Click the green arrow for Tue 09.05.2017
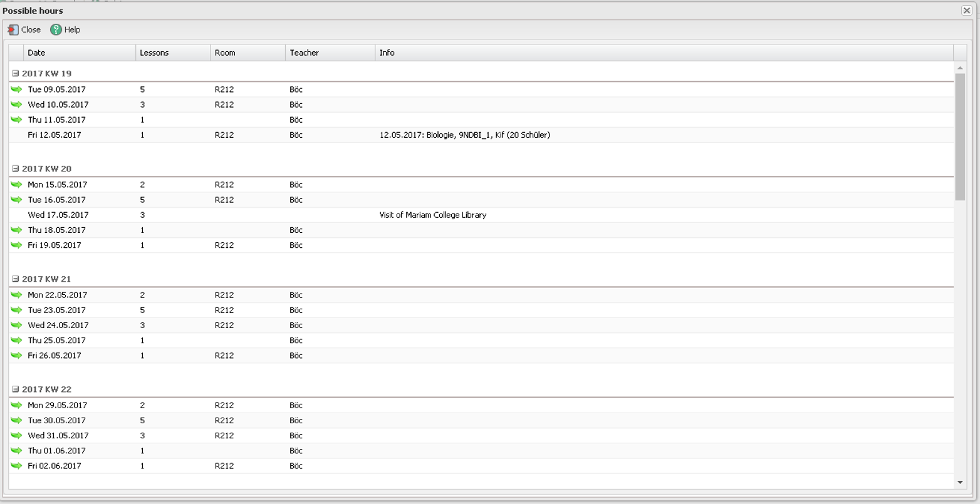 pos(16,90)
